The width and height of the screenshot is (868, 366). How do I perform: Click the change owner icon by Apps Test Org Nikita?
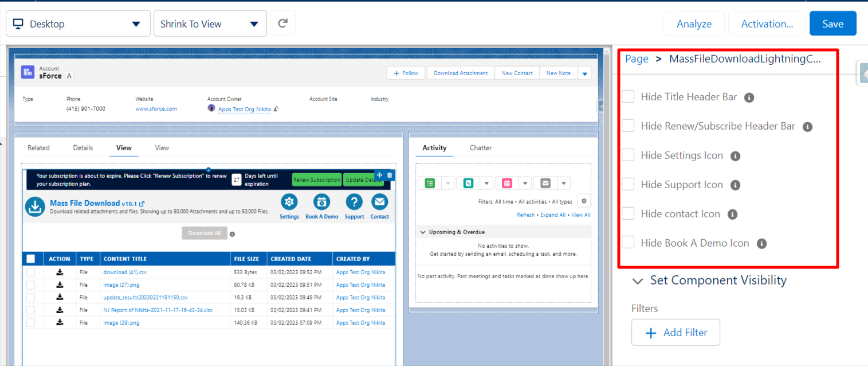(x=276, y=109)
